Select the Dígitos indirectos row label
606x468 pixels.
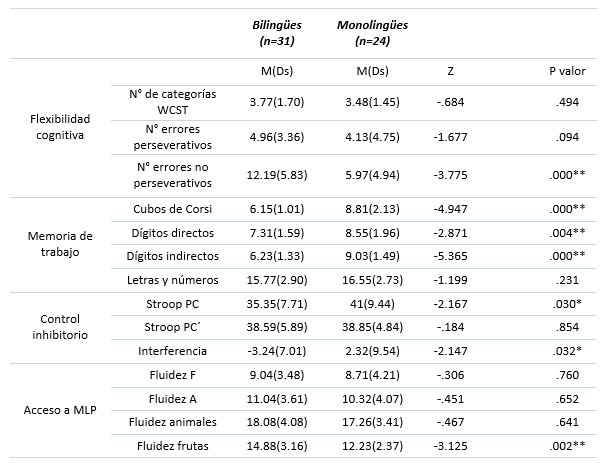[x=174, y=255]
